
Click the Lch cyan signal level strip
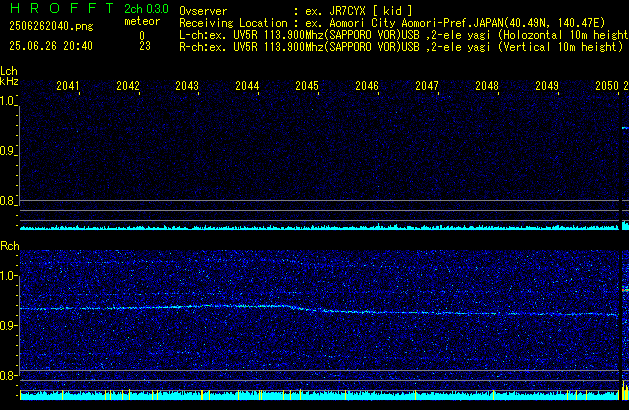(319, 227)
